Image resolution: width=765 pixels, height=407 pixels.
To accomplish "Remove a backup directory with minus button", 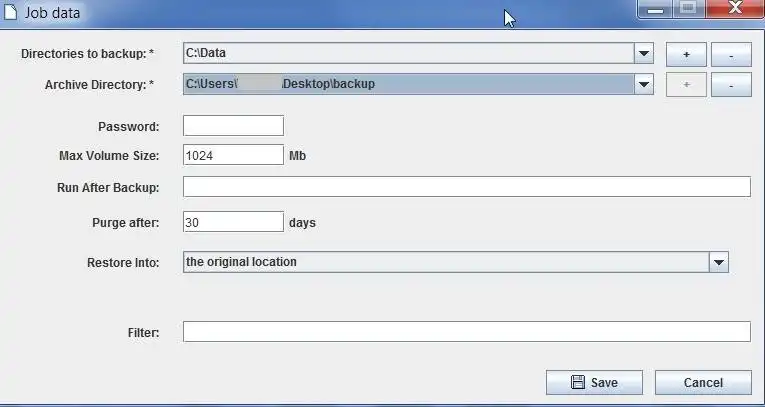I will coord(731,55).
